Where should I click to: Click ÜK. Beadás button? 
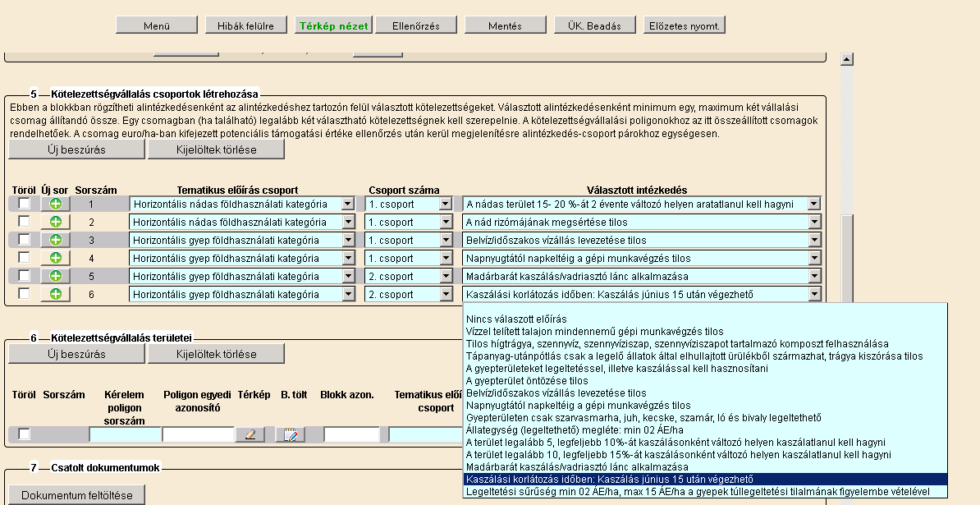coord(594,25)
